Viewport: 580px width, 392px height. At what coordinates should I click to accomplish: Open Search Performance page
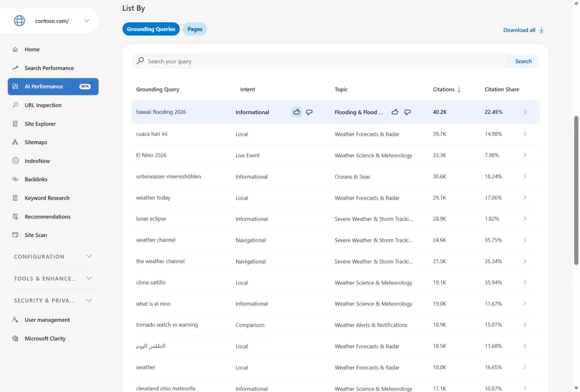tap(49, 68)
